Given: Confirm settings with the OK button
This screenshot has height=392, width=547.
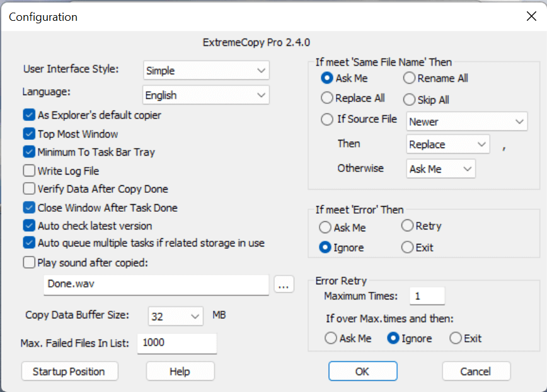Looking at the screenshot, I should (x=362, y=371).
